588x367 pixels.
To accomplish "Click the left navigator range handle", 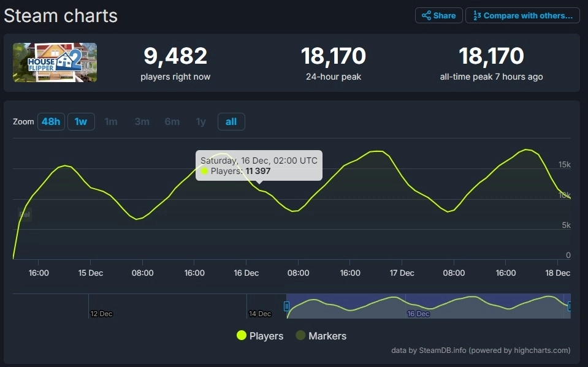I will 286,306.
